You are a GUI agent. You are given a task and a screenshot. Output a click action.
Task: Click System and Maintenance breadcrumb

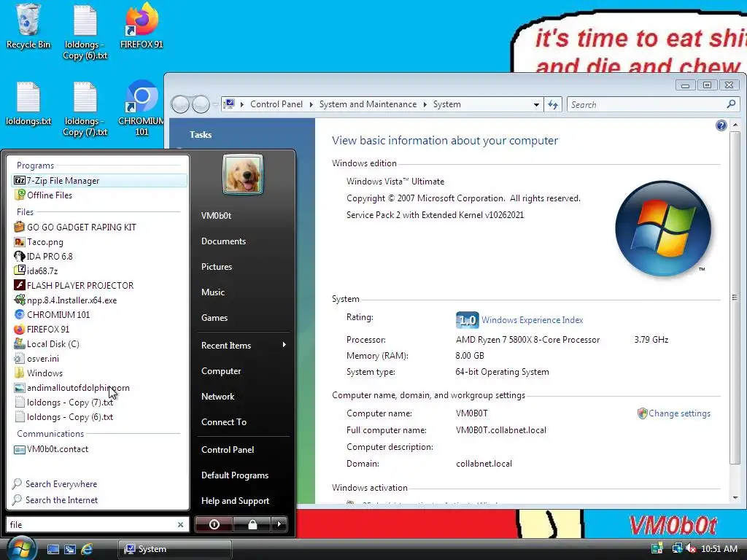[x=368, y=104]
